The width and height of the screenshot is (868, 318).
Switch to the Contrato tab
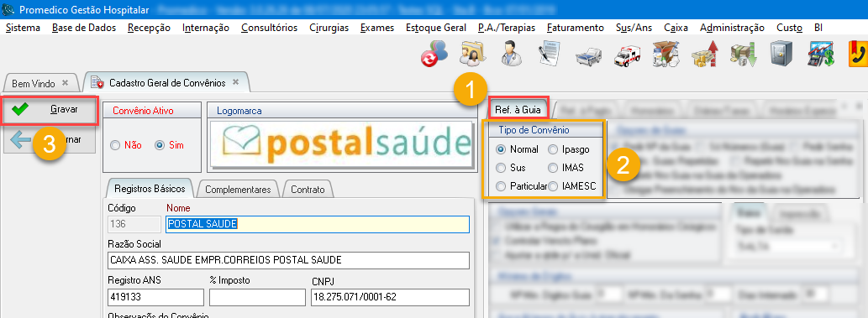click(x=308, y=189)
